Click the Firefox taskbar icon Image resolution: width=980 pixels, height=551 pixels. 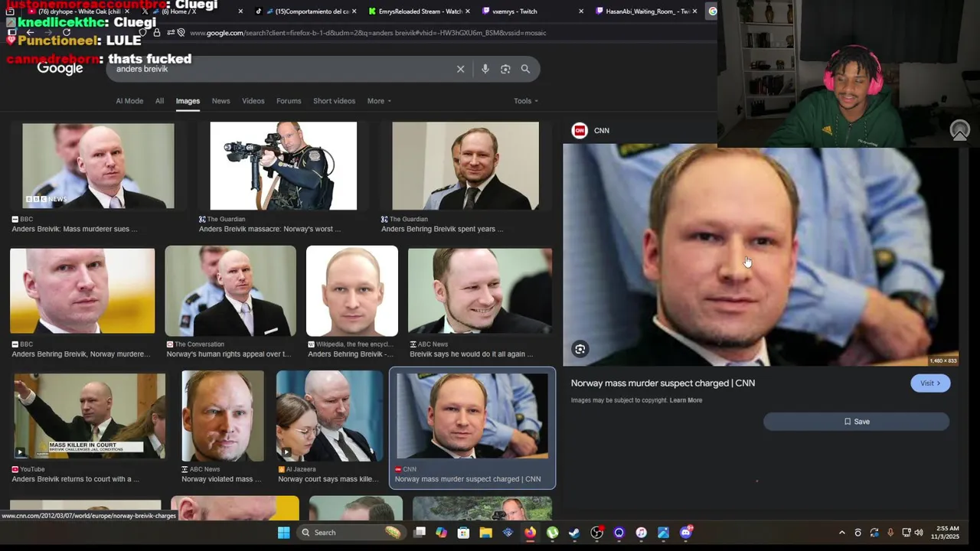pos(531,533)
